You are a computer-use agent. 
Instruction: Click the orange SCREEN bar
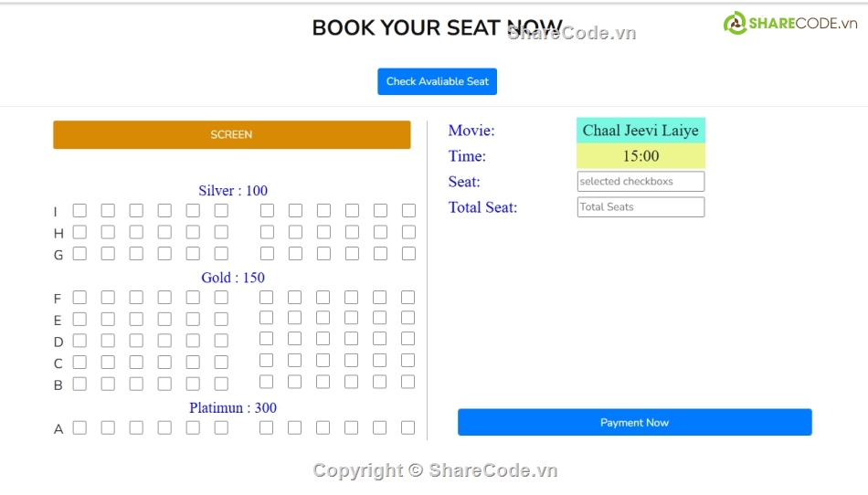(x=232, y=134)
